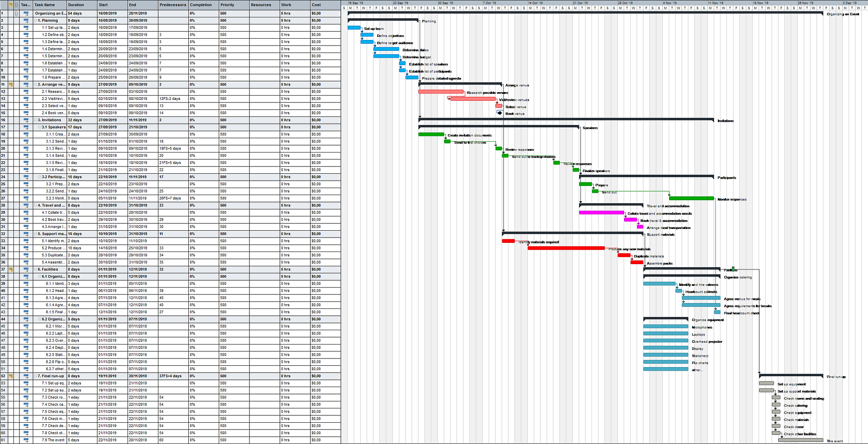This screenshot has height=444, width=868.
Task: Click the Work column header
Action: pos(295,5)
